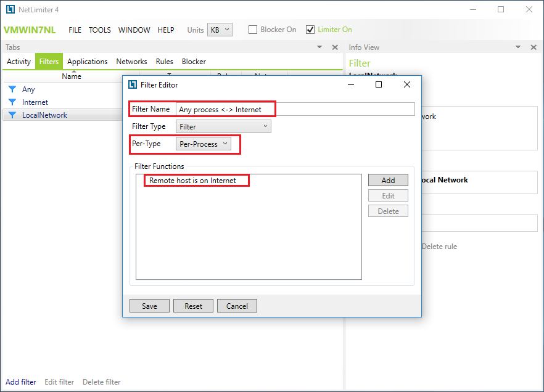Viewport: 544px width, 392px height.
Task: Click the LocalNetwork filter funnel icon
Action: click(12, 115)
